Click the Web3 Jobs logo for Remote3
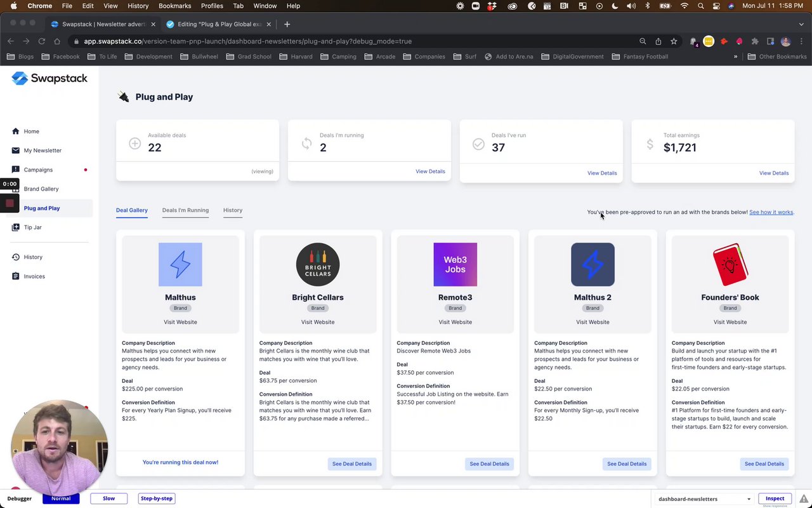812x508 pixels. 455,264
